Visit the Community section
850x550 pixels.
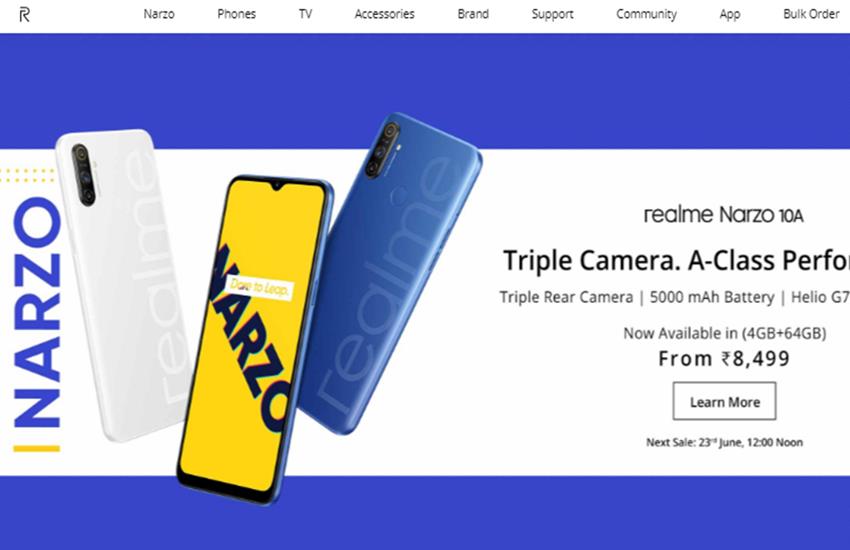(646, 14)
